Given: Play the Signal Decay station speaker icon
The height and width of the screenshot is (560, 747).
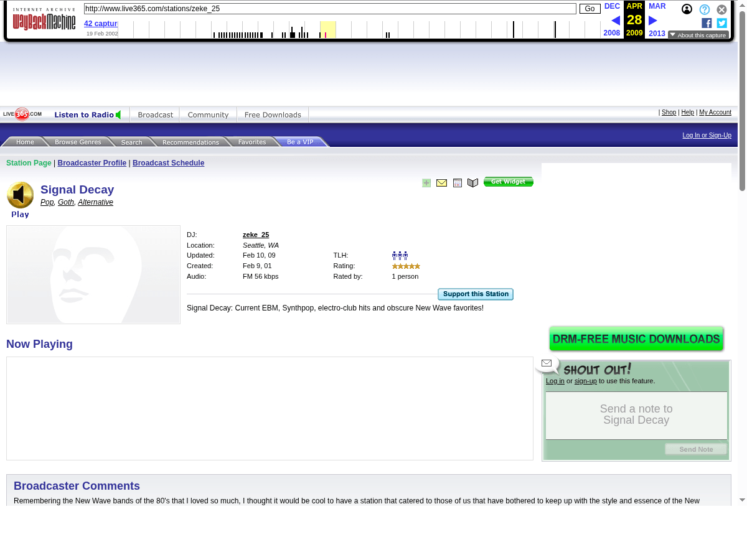Looking at the screenshot, I should (x=20, y=195).
